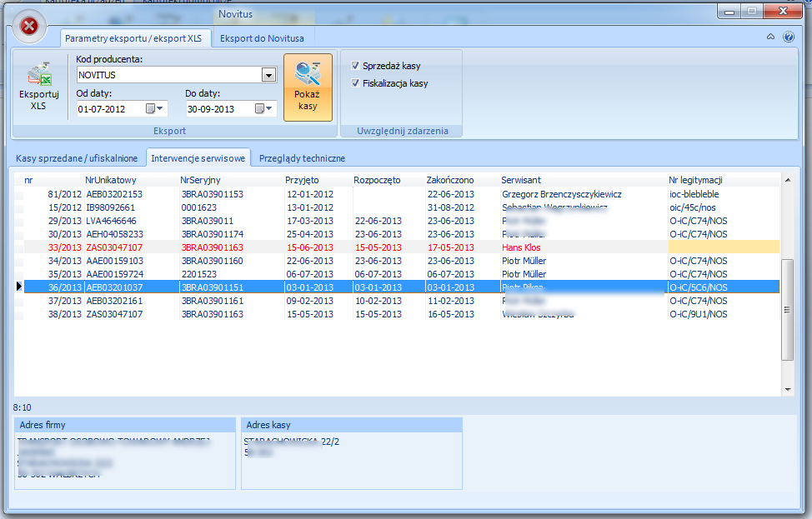The height and width of the screenshot is (519, 812).
Task: Select red row 33/2013
Action: [401, 247]
